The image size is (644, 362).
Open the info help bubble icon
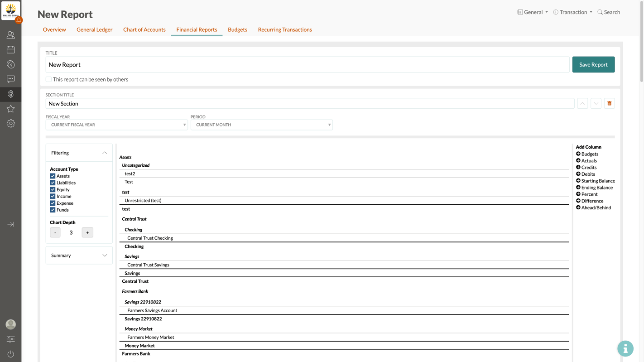625,348
